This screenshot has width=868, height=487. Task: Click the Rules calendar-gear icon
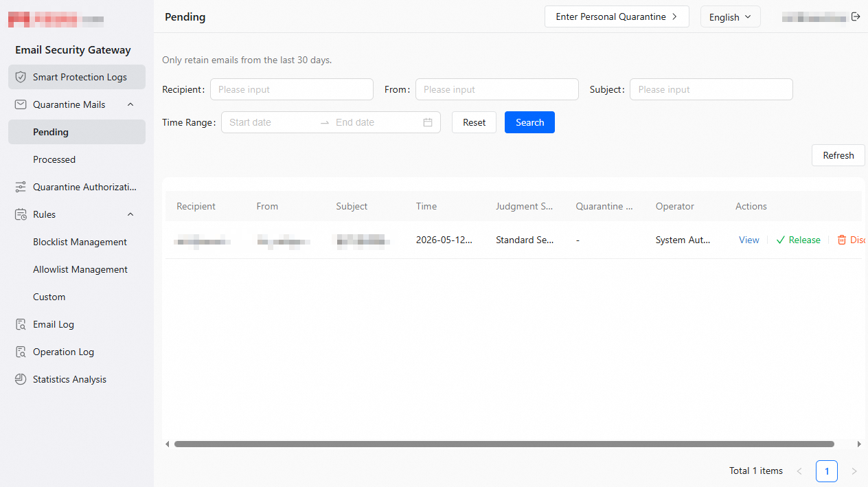21,214
